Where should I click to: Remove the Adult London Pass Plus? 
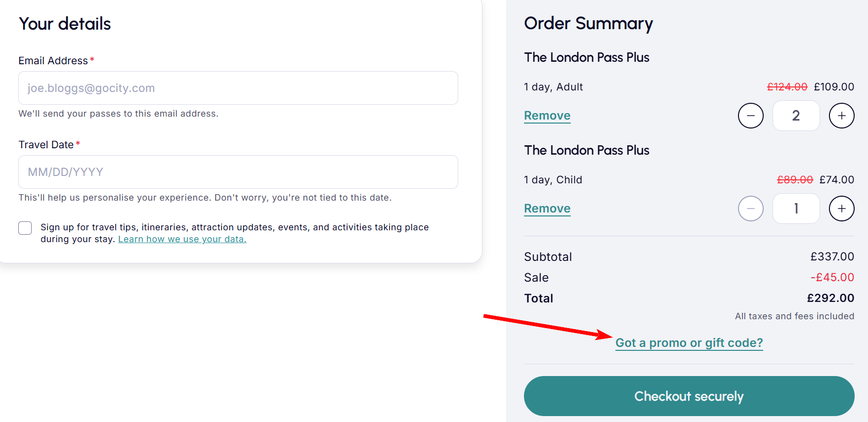pyautogui.click(x=547, y=115)
